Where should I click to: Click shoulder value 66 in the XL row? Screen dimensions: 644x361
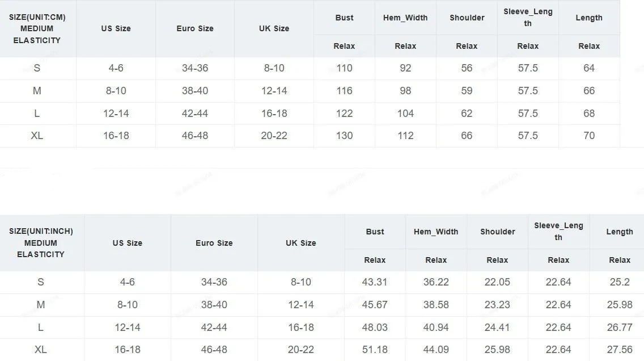coord(467,135)
